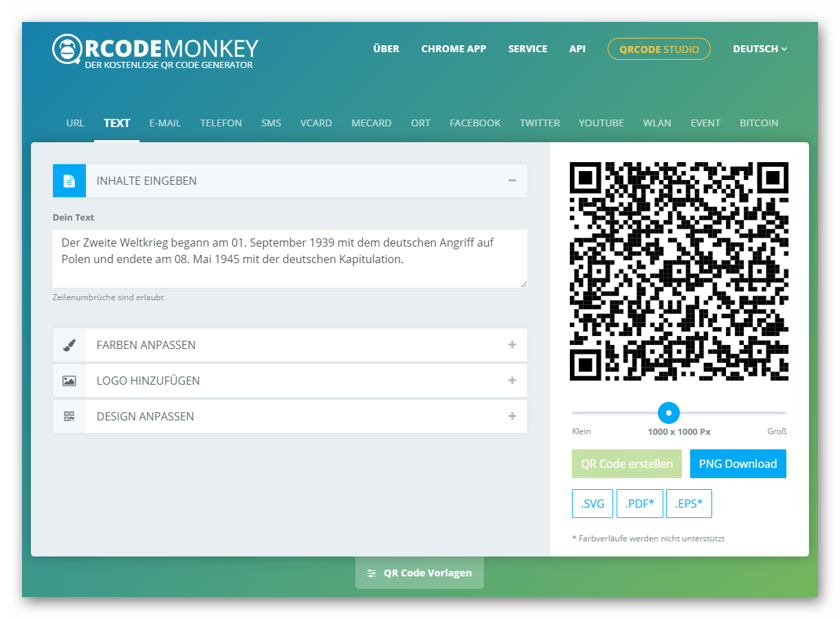
Task: Click the PNG Download button
Action: [x=738, y=464]
